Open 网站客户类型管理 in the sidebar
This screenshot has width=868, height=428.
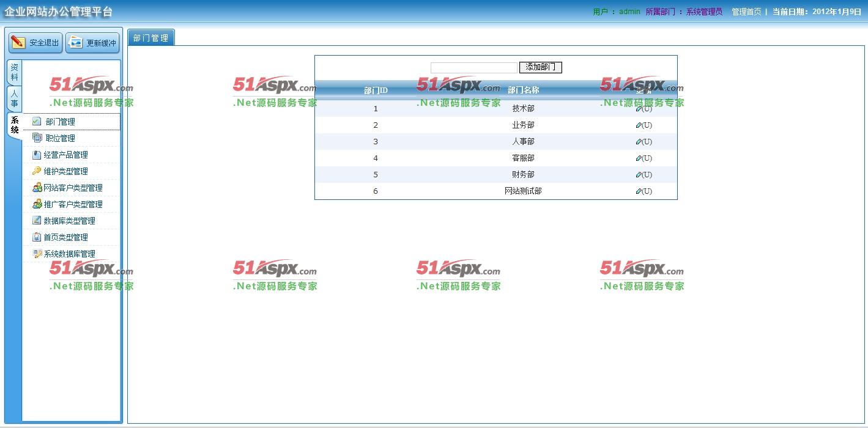[73, 188]
